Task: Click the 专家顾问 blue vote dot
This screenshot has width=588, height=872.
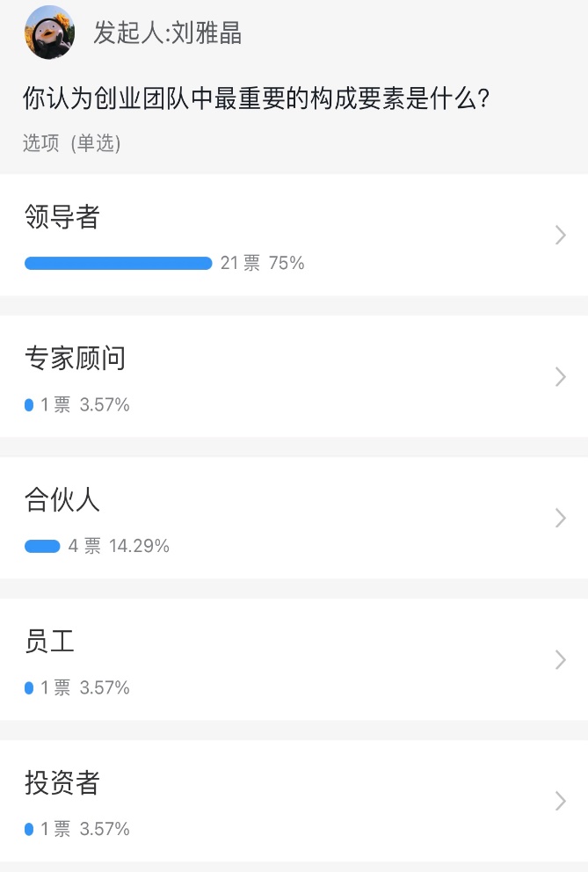Action: pos(29,404)
